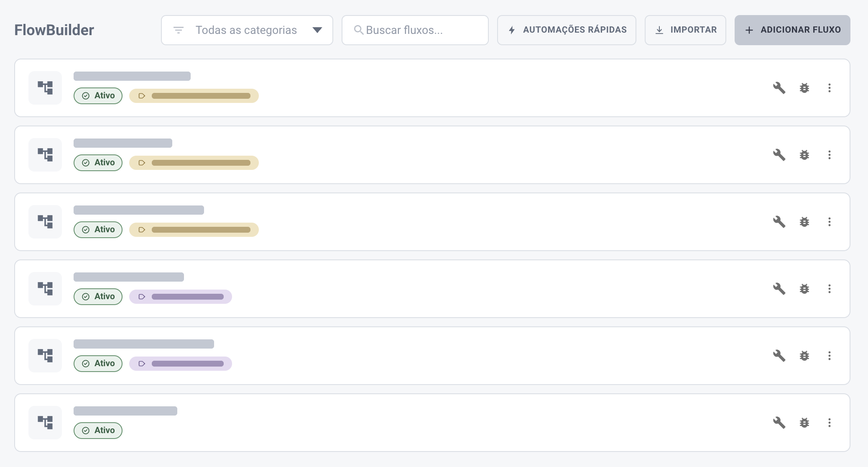Click bug icon on the last flow row
The width and height of the screenshot is (868, 467).
pyautogui.click(x=804, y=423)
